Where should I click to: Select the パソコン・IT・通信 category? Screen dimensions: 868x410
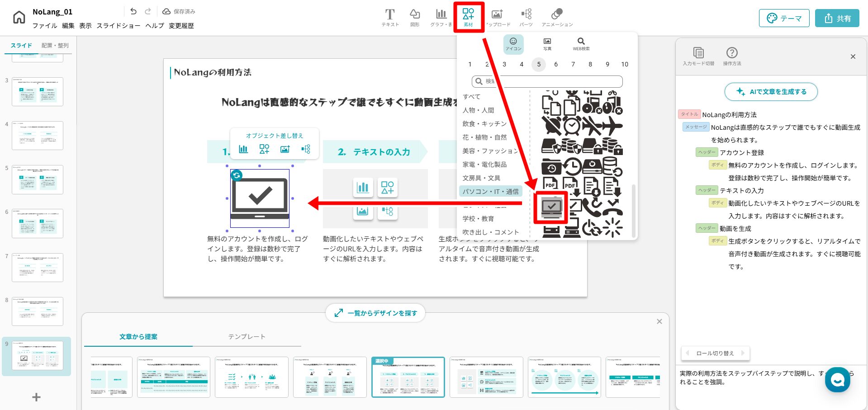tap(491, 192)
